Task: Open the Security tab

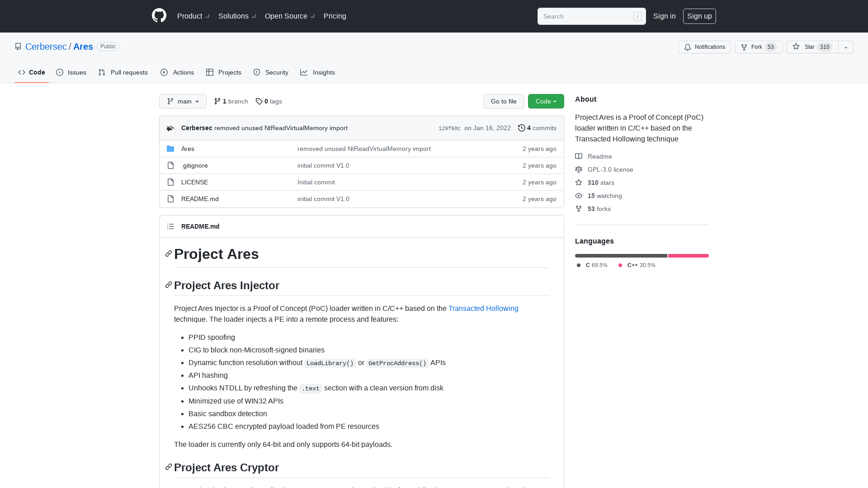Action: pyautogui.click(x=271, y=72)
